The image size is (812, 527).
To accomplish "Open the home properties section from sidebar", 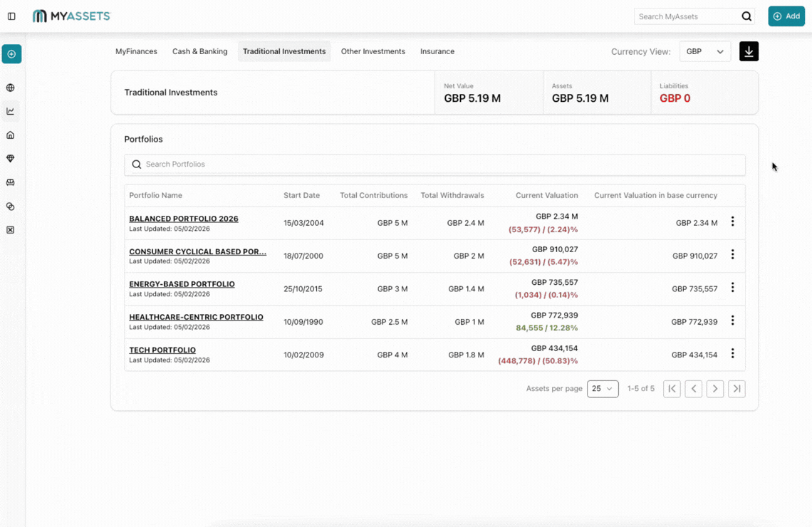I will 11,135.
